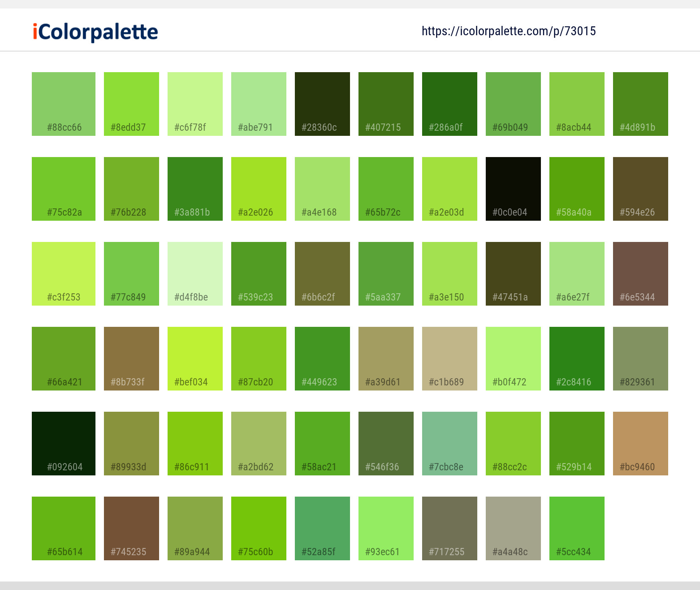Viewport: 700px width, 590px height.
Task: Click the sage #829361 swatch
Action: (x=641, y=359)
